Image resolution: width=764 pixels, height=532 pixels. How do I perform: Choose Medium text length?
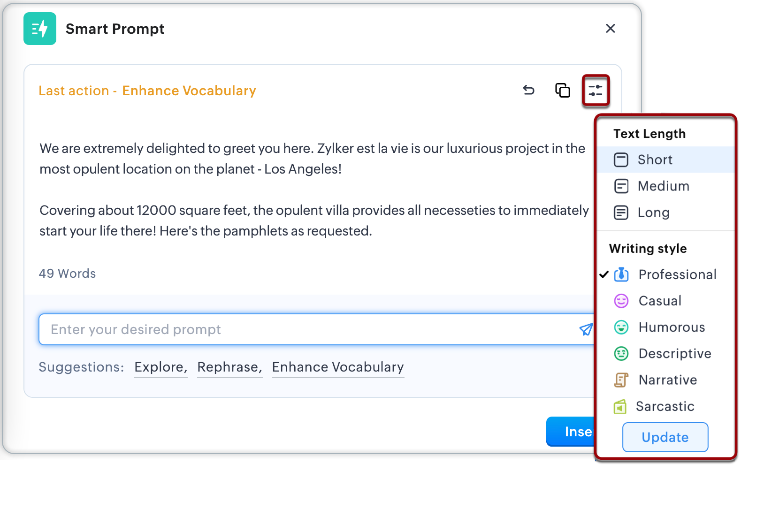pyautogui.click(x=665, y=186)
